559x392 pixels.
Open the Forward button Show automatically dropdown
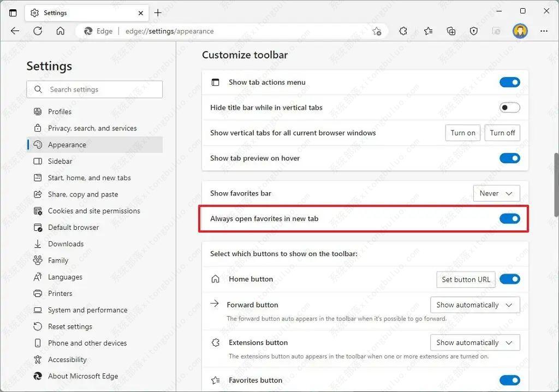475,305
